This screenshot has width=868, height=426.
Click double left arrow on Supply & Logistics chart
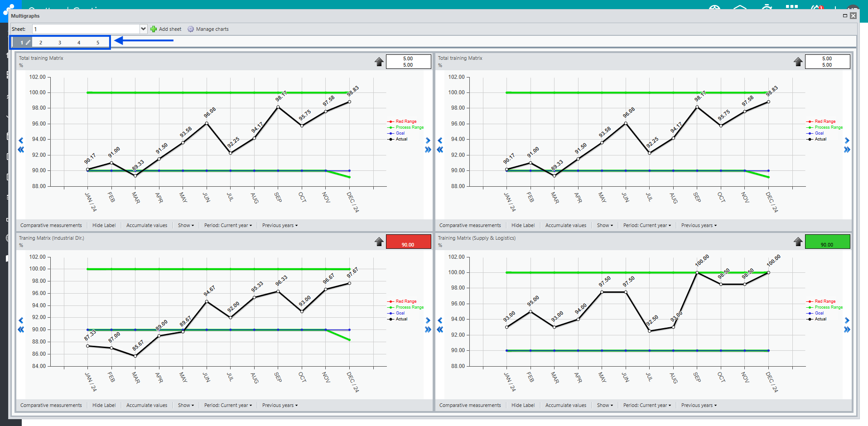click(440, 329)
